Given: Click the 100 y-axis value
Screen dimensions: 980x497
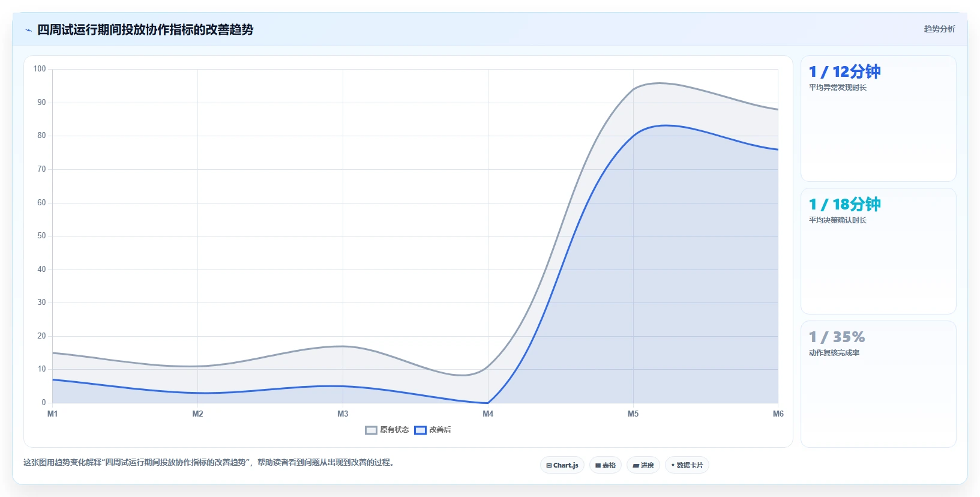Looking at the screenshot, I should point(40,69).
